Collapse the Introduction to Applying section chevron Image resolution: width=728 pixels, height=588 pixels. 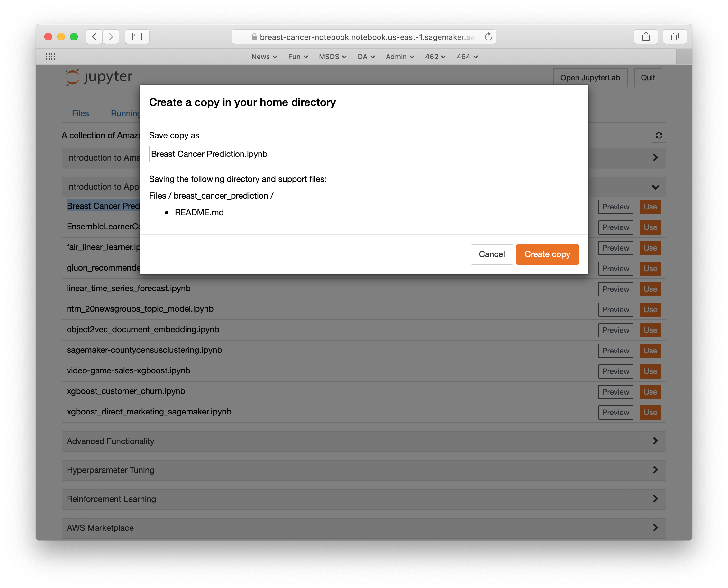tap(655, 187)
